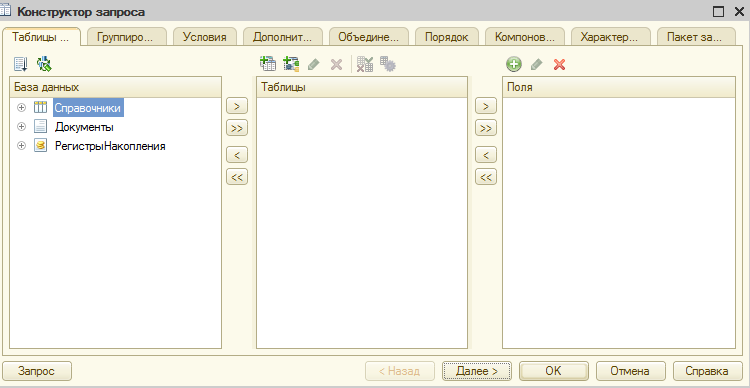Add a new field with the green plus icon
Screen dimensions: 750x388
coord(514,64)
